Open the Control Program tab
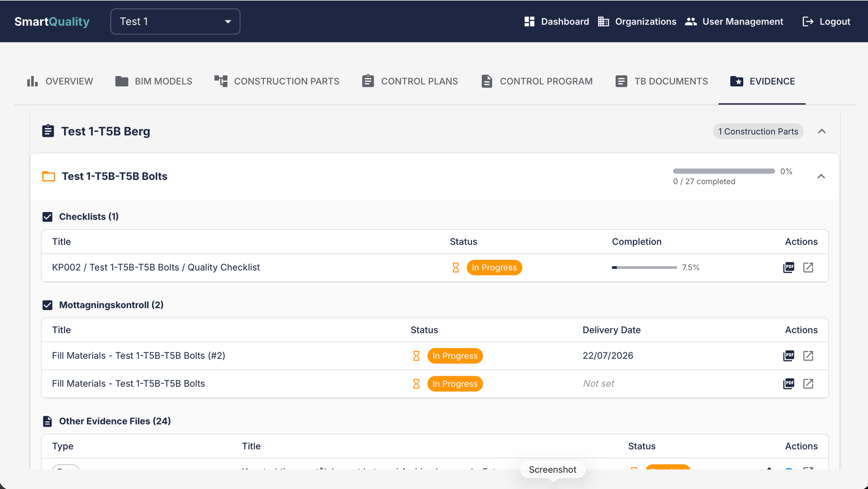Viewport: 868px width, 489px height. [x=537, y=81]
